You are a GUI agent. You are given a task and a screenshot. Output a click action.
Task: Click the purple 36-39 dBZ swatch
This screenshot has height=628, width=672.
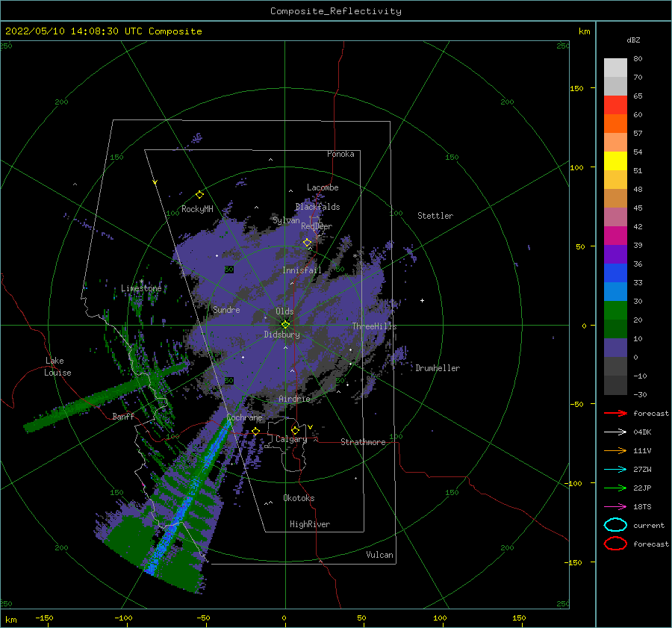pyautogui.click(x=615, y=255)
